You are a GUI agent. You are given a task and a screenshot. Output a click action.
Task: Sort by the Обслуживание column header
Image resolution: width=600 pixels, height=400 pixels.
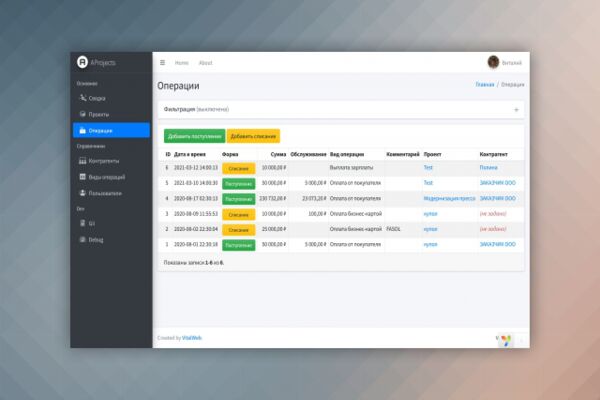[308, 154]
